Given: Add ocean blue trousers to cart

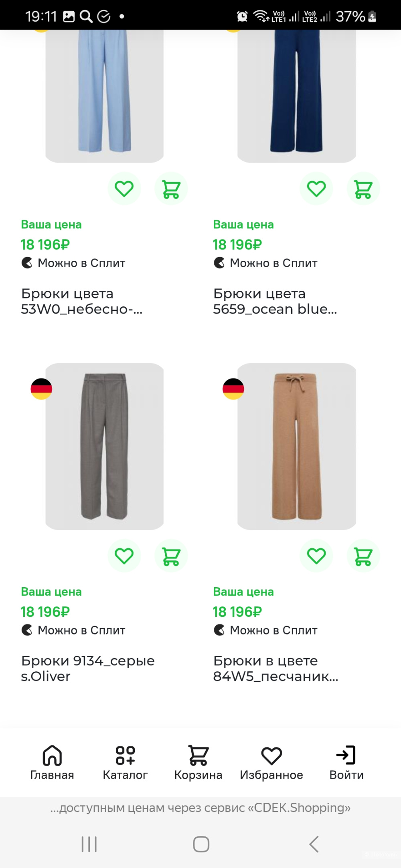Looking at the screenshot, I should click(363, 189).
